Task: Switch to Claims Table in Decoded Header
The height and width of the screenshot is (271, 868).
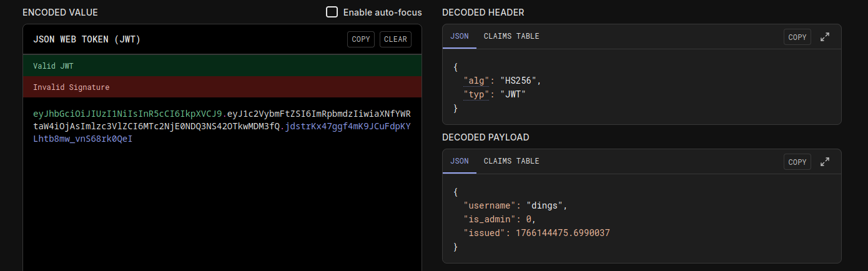Action: tap(511, 36)
